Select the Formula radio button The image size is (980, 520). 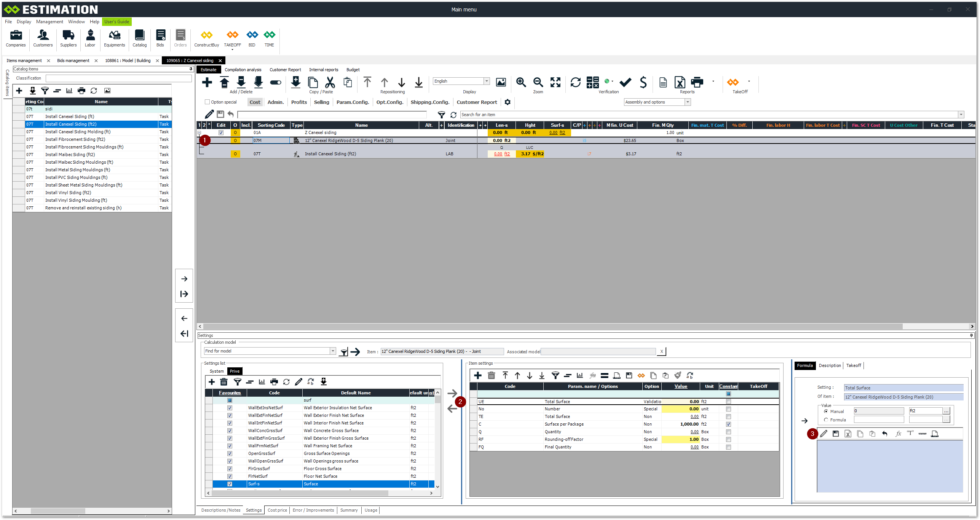tap(826, 420)
